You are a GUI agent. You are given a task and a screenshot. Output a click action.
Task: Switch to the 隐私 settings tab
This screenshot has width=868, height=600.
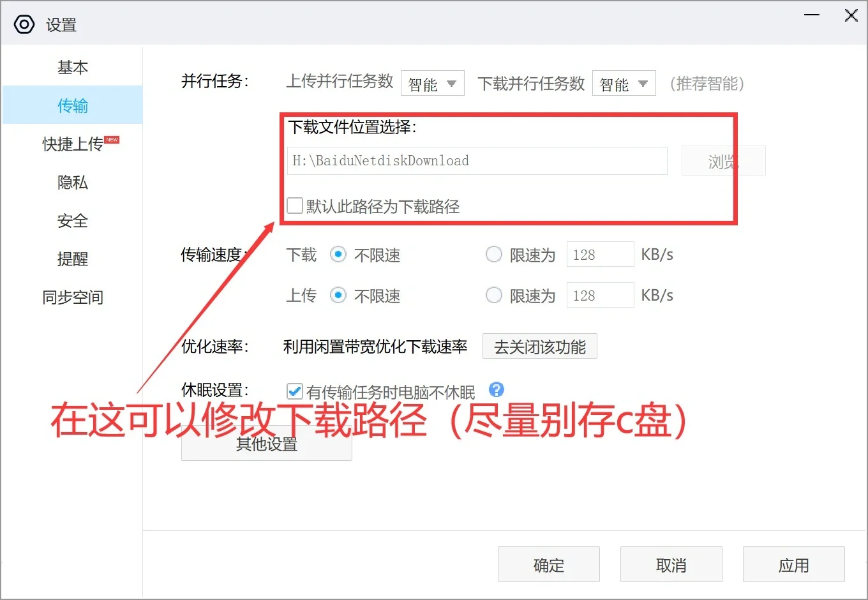click(x=72, y=183)
